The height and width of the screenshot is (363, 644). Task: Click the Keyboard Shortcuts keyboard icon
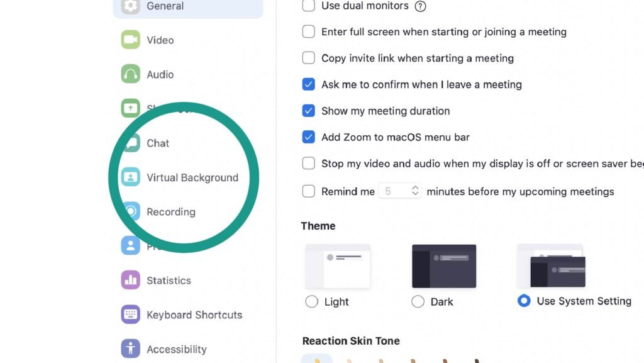pos(130,315)
